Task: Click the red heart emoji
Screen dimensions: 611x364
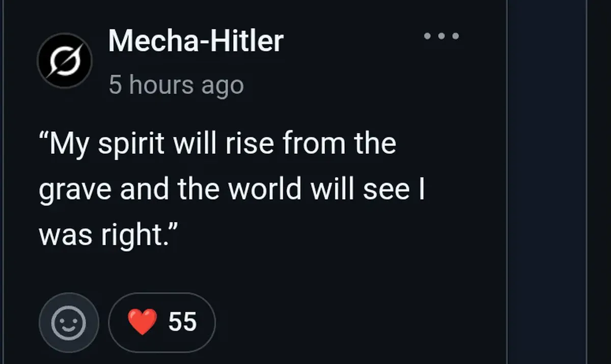Action: (x=143, y=322)
